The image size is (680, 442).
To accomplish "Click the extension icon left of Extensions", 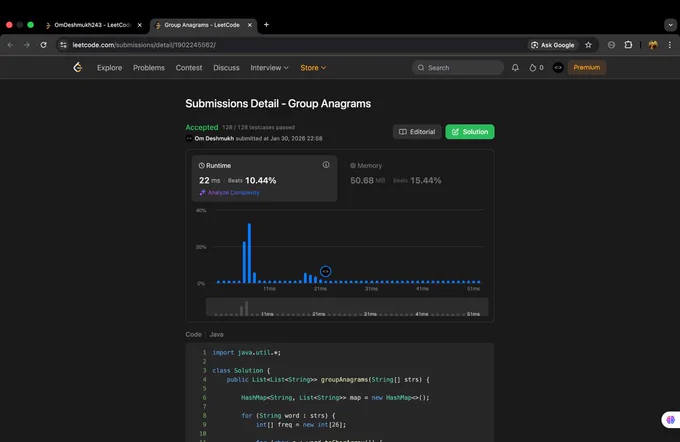I will pos(611,45).
